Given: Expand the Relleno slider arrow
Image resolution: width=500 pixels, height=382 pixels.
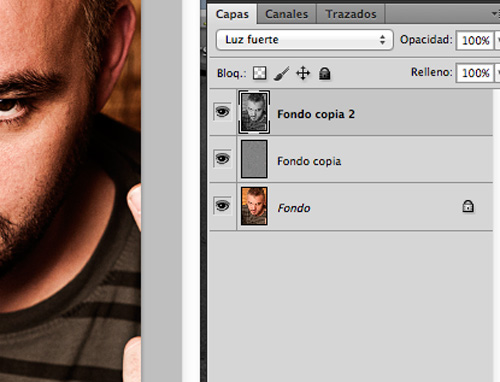Looking at the screenshot, I should 497,73.
